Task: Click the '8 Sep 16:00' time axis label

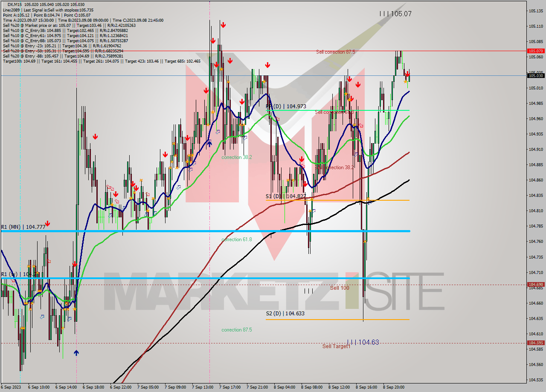Action: (x=366, y=387)
